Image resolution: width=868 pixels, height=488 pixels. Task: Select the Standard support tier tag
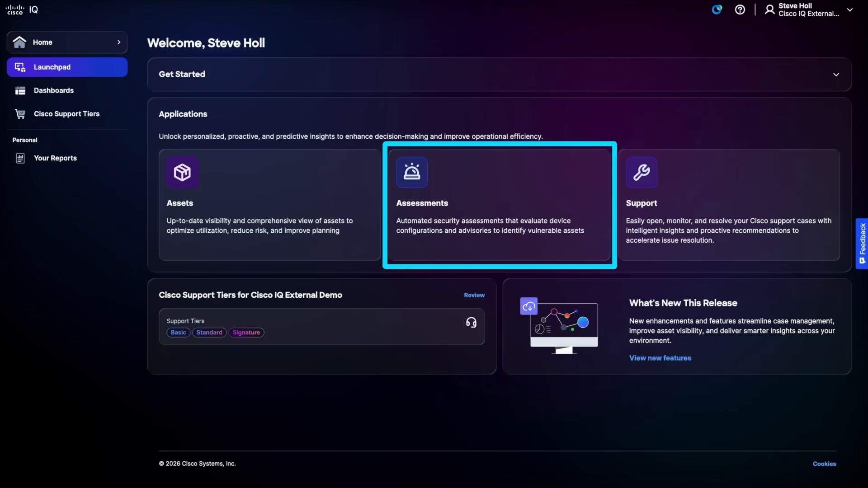209,333
